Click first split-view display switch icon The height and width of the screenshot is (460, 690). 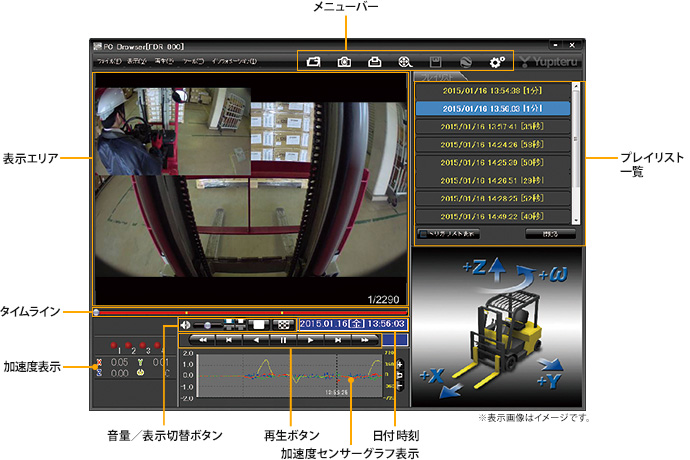click(229, 325)
